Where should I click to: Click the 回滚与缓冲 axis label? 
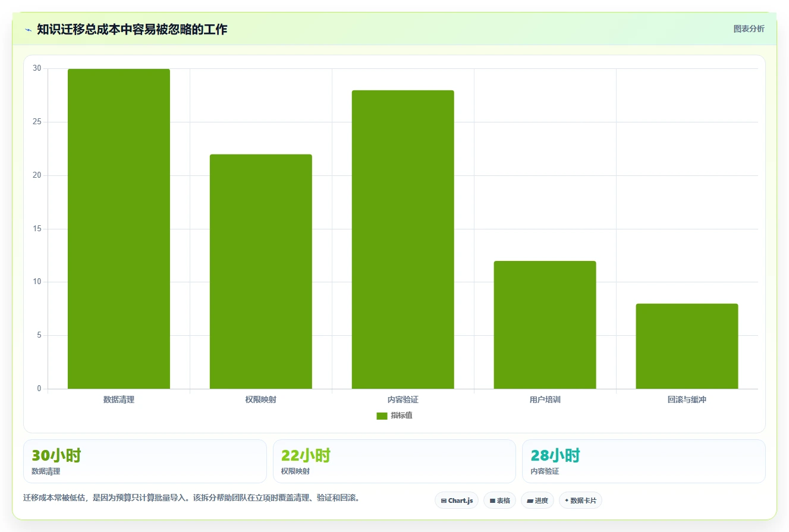[687, 400]
